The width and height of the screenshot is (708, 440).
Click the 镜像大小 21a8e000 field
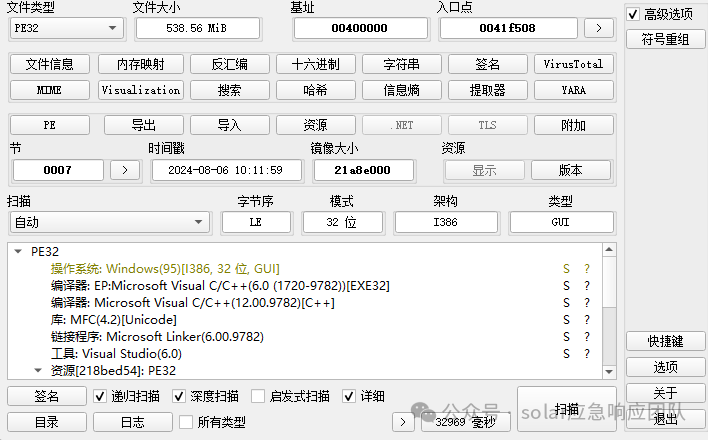click(363, 170)
